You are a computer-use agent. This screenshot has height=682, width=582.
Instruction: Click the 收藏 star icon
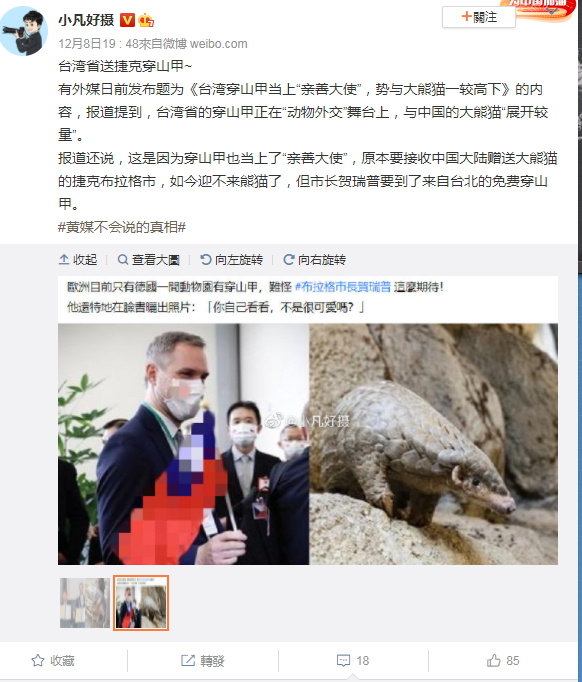[38, 661]
